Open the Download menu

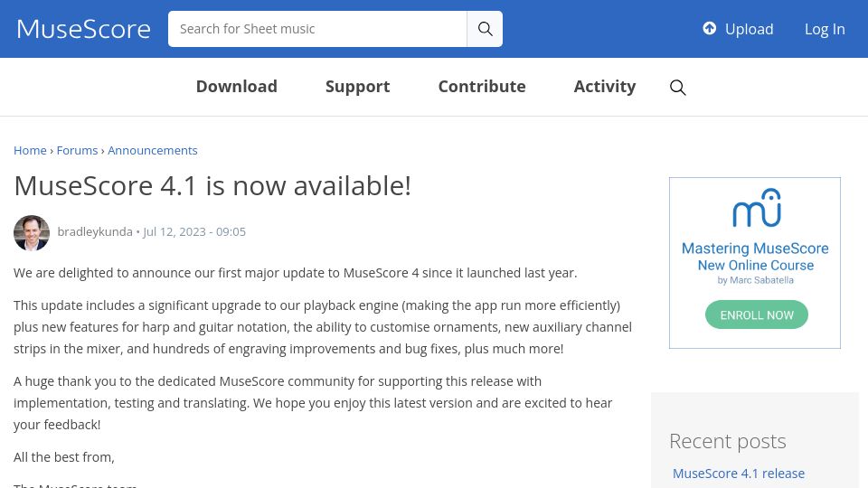pos(236,87)
